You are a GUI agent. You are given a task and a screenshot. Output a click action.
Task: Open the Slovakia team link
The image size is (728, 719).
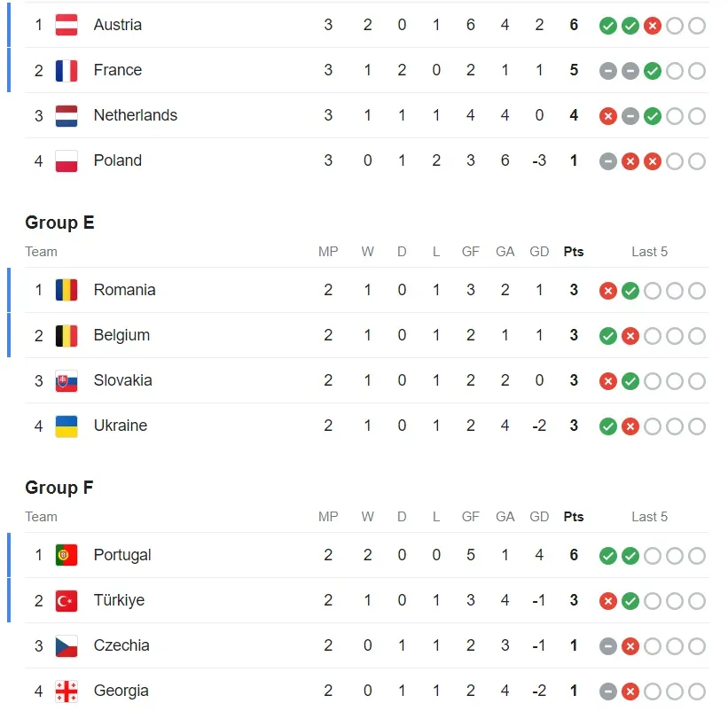tap(122, 380)
